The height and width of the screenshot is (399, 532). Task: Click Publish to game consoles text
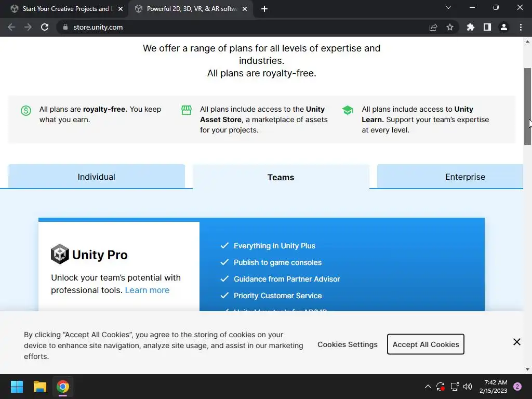point(277,262)
